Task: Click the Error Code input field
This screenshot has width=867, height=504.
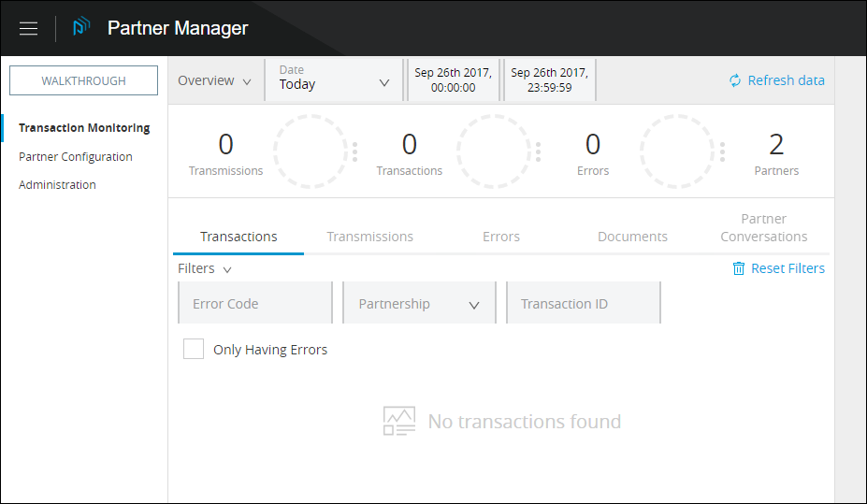Action: click(254, 304)
